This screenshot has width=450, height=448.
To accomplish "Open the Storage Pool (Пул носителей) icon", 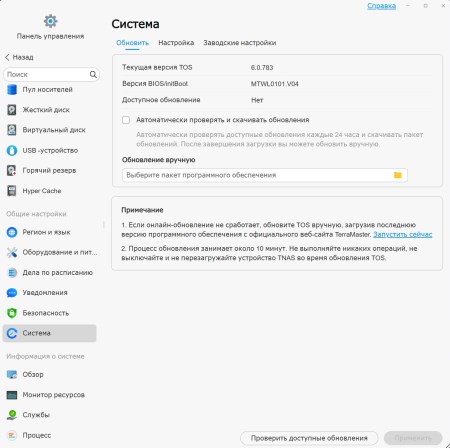I will coord(12,90).
